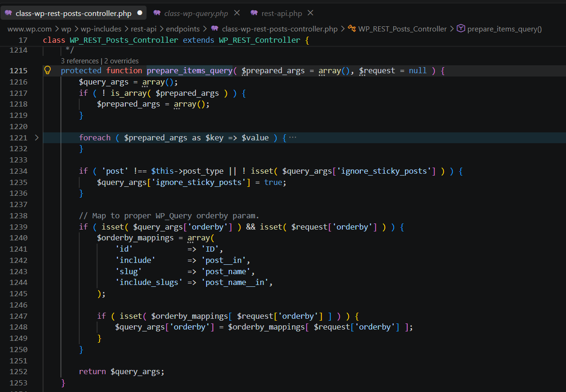Image resolution: width=566 pixels, height=392 pixels.
Task: Open WP_REST_Posts_Controller class breadcrumb
Action: coord(403,29)
